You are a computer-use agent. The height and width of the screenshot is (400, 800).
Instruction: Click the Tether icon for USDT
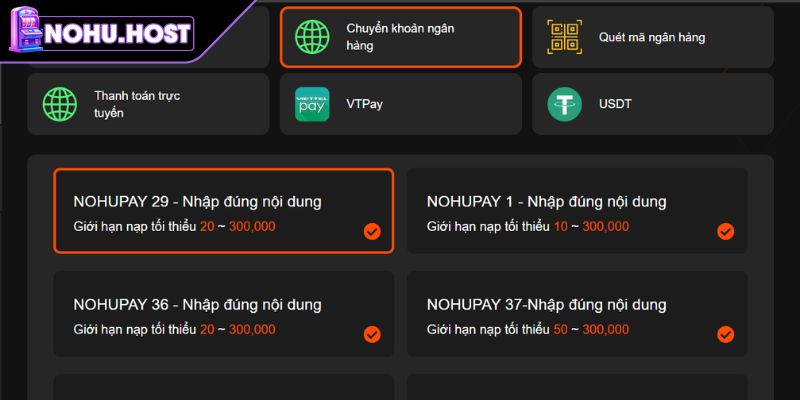coord(564,104)
